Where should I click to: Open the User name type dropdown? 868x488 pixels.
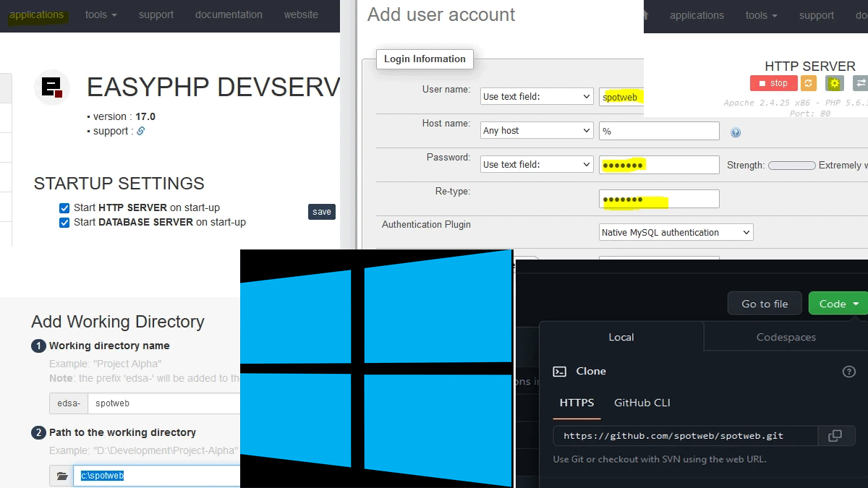537,97
